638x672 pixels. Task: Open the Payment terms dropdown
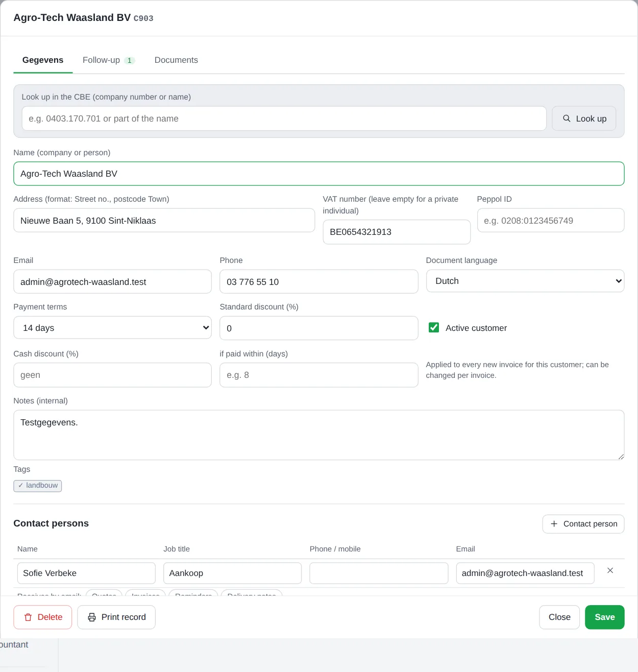click(x=112, y=328)
